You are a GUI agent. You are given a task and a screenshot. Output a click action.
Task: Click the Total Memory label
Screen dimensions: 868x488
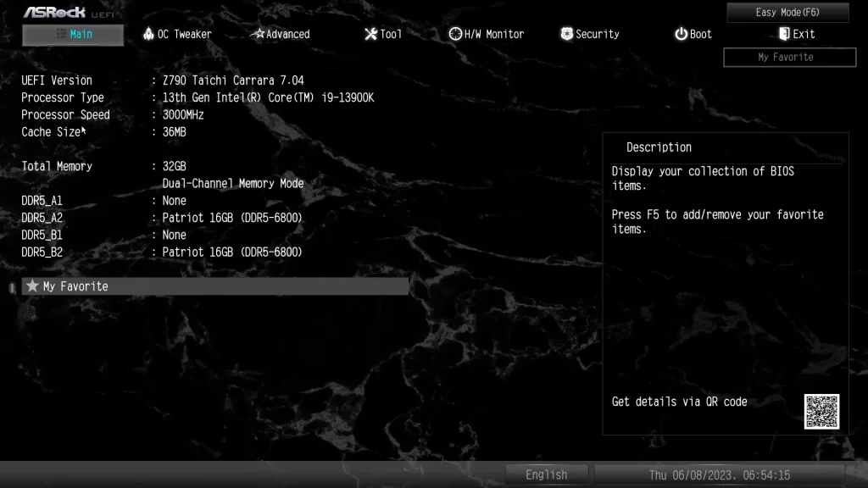tap(57, 167)
